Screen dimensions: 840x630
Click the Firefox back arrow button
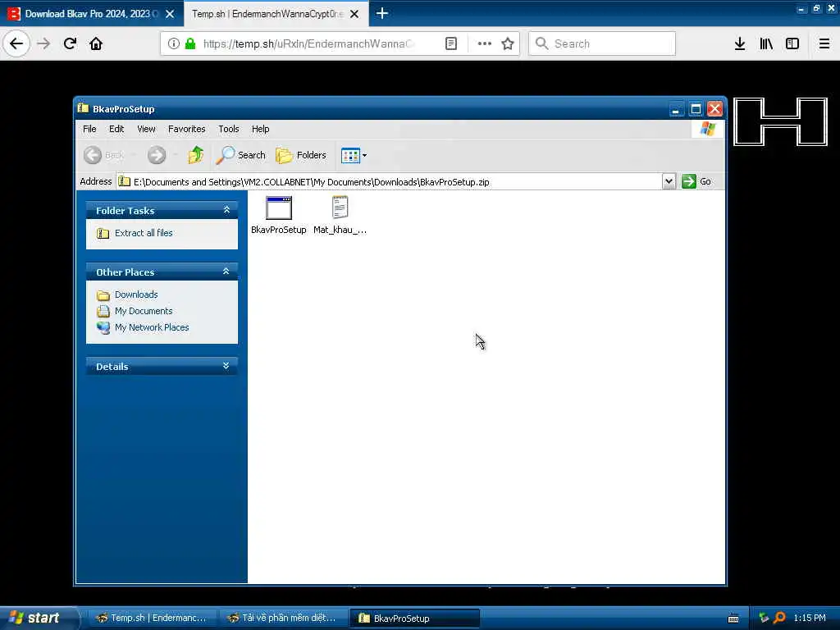click(16, 43)
